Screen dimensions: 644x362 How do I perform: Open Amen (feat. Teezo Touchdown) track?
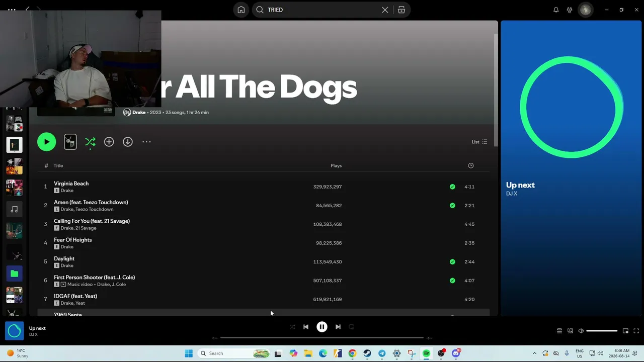point(91,202)
